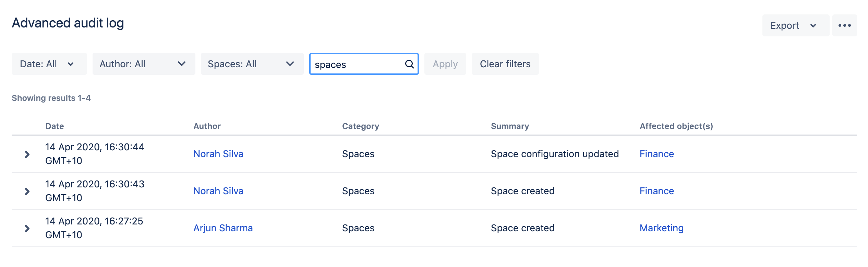Screen dimensions: 868x267
Task: Click the search magnifier icon
Action: (x=409, y=64)
